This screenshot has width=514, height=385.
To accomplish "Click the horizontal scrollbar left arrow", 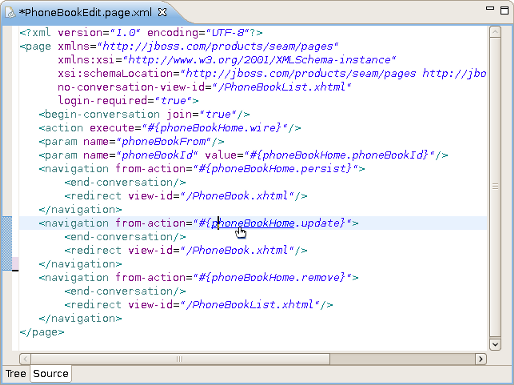I will (x=25, y=359).
